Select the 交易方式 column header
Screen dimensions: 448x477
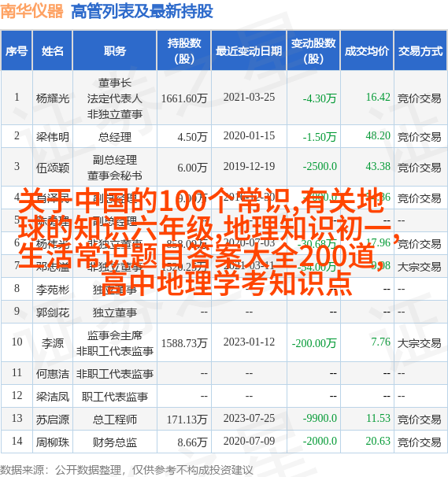(x=420, y=51)
